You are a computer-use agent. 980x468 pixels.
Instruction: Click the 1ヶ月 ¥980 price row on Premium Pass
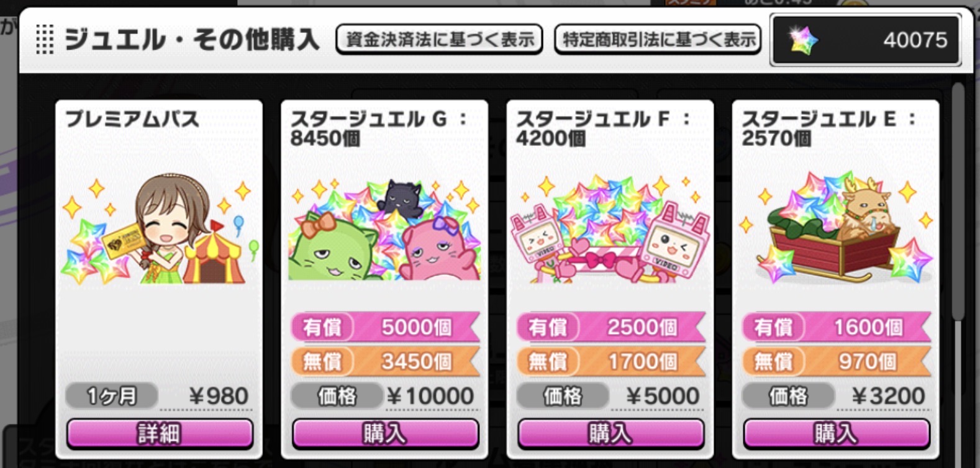159,396
